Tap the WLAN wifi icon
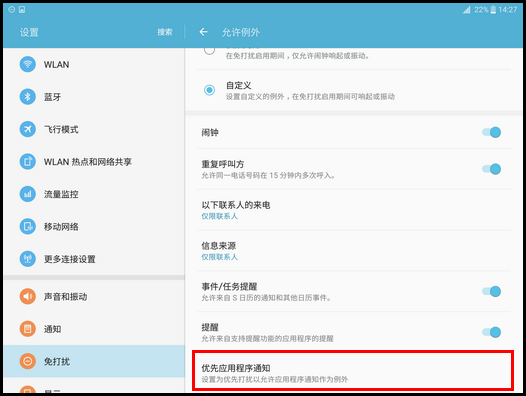The image size is (526, 396). point(28,64)
